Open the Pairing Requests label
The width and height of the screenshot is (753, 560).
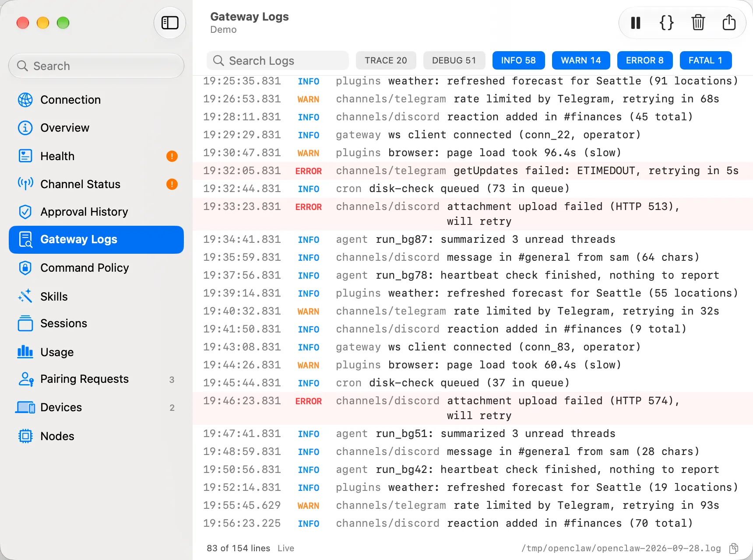pos(84,379)
